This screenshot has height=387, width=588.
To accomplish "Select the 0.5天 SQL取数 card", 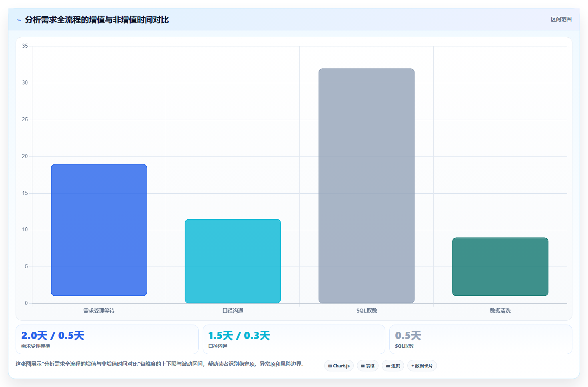I will 481,339.
